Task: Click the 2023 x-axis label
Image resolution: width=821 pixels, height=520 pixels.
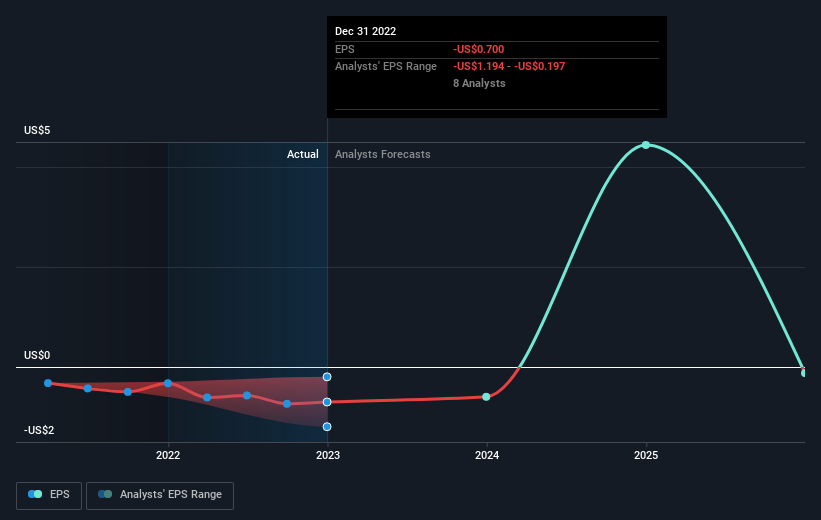Action: (328, 455)
